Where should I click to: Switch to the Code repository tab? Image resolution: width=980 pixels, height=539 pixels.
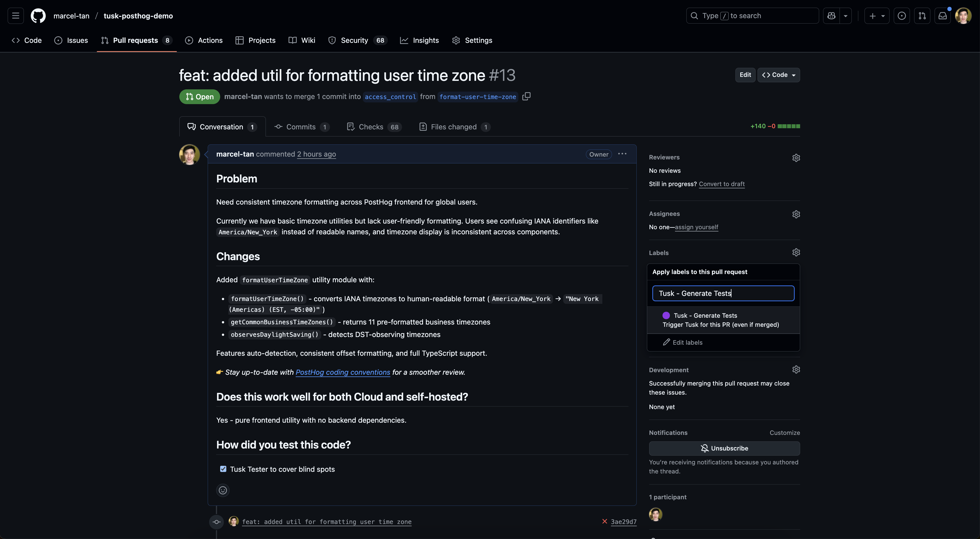pos(27,40)
